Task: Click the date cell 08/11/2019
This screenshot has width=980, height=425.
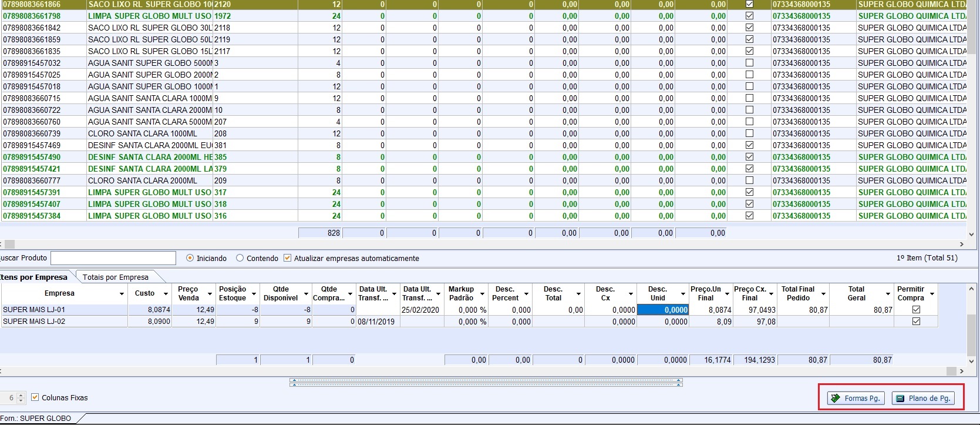Action: [376, 322]
